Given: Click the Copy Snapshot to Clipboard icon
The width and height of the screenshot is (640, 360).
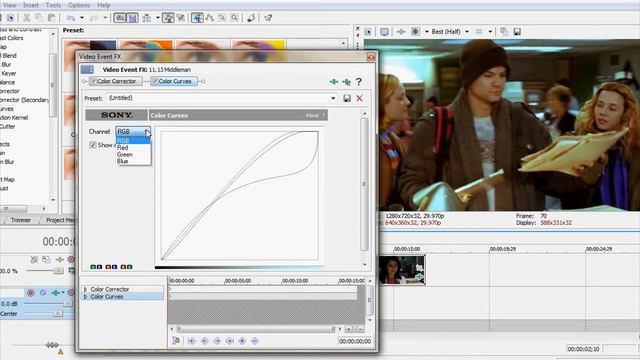Looking at the screenshot, I should tap(504, 31).
